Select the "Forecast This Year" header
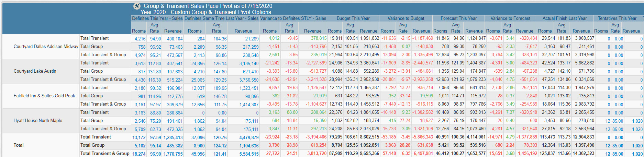Image resolution: width=644 pixels, height=157 pixels. tap(458, 19)
